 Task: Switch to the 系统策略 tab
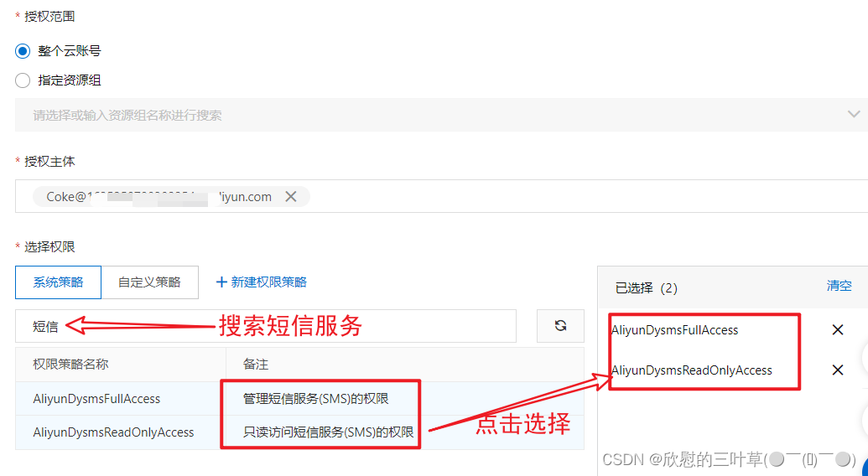58,282
